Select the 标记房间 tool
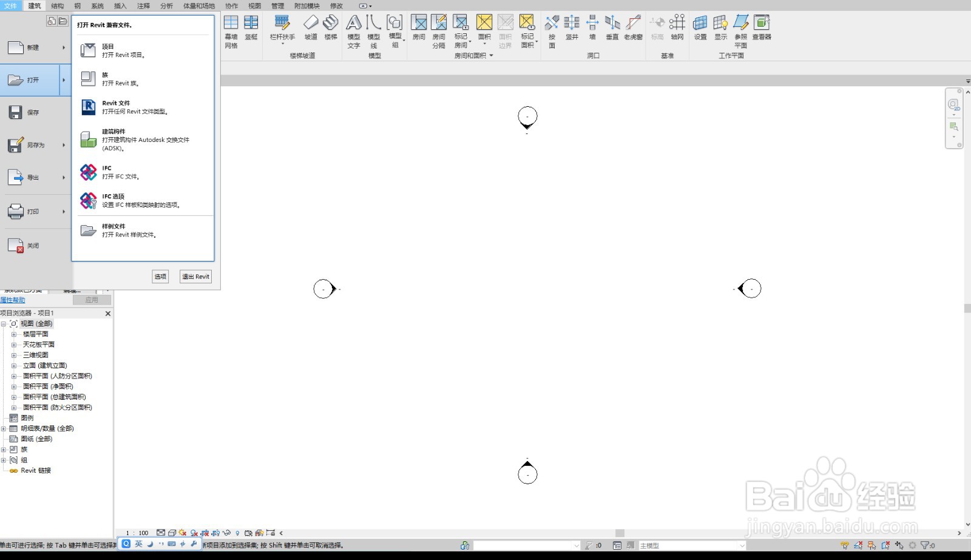This screenshot has height=560, width=971. point(461,32)
